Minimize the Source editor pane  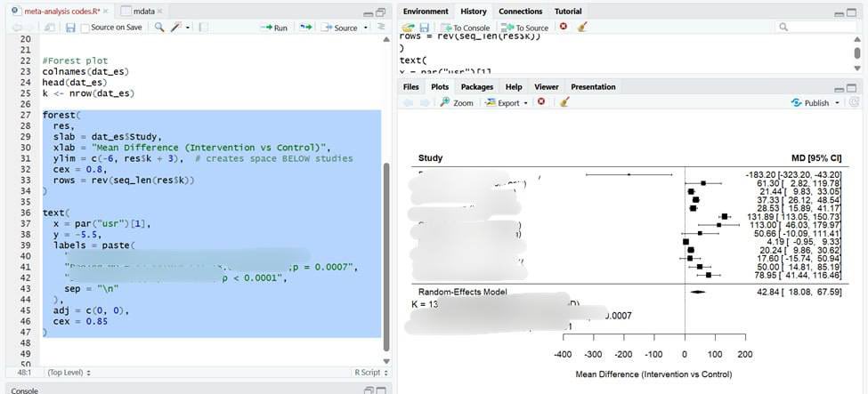[369, 12]
